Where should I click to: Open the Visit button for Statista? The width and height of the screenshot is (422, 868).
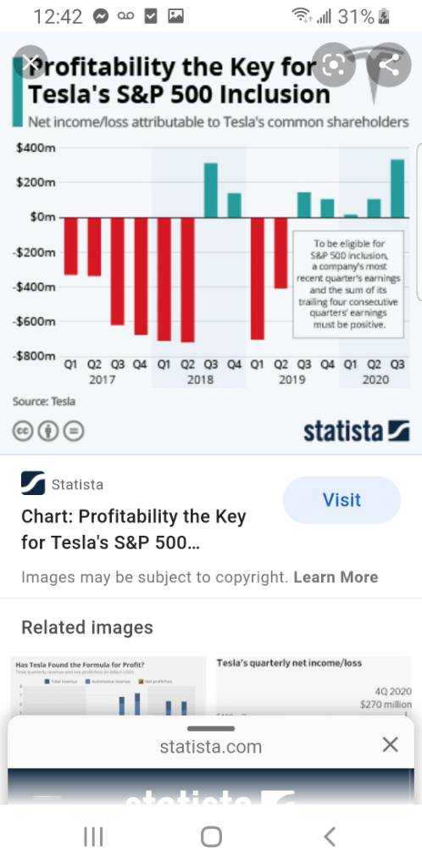point(341,500)
